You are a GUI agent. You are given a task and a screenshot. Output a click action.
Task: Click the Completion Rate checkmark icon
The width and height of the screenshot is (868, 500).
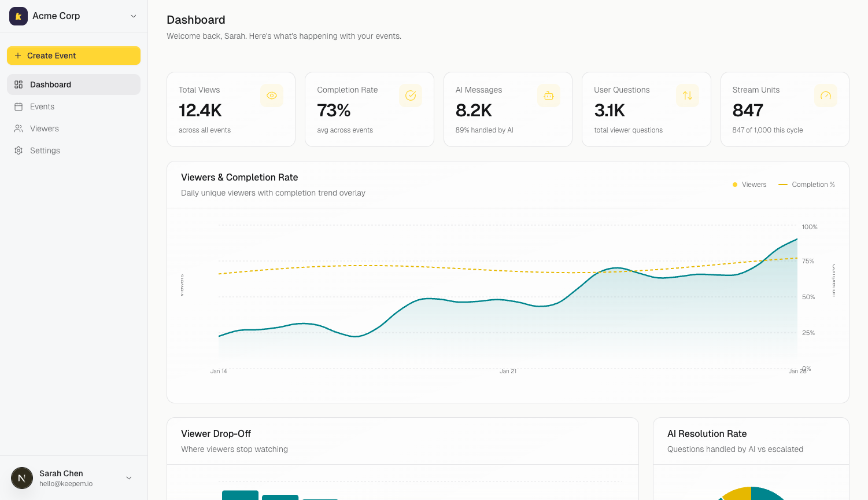point(410,95)
